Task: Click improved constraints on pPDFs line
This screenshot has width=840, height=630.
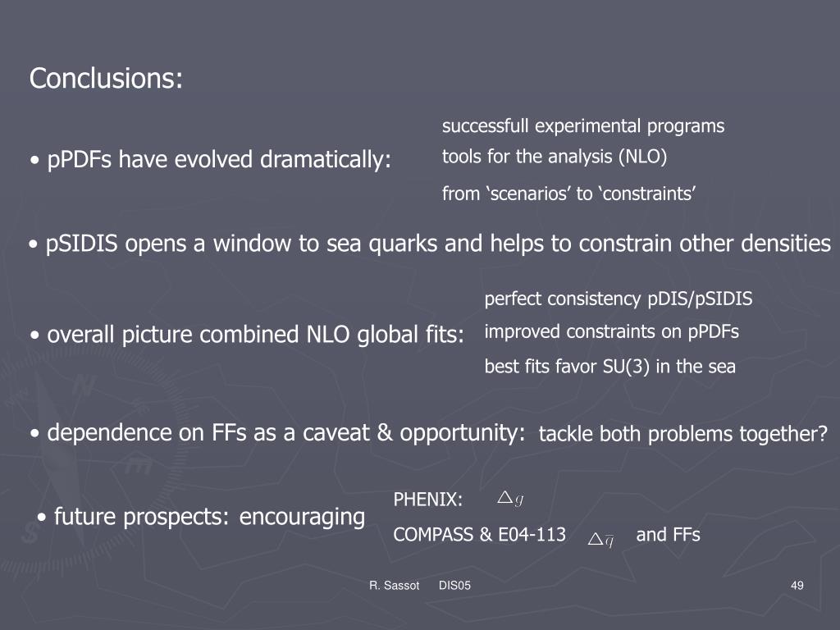Action: tap(611, 332)
